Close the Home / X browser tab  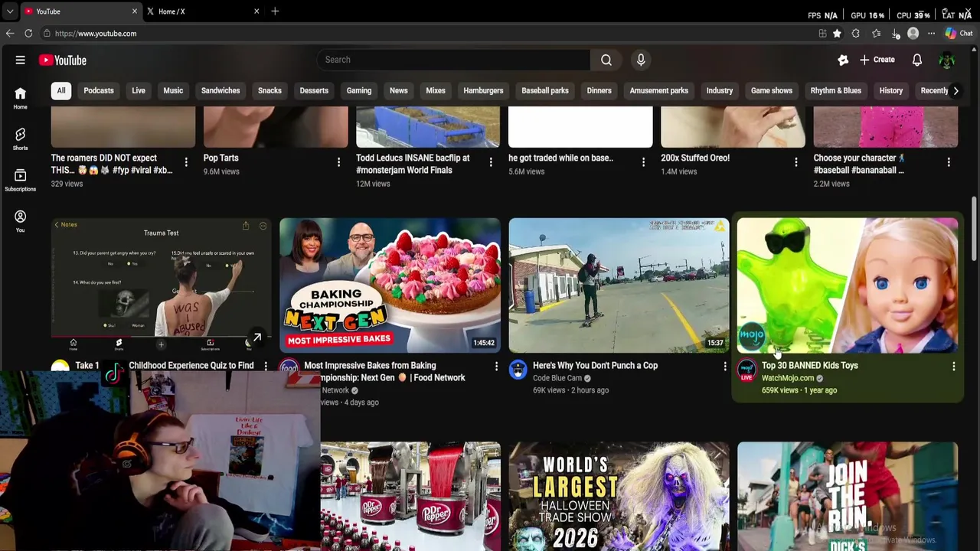[x=256, y=11]
